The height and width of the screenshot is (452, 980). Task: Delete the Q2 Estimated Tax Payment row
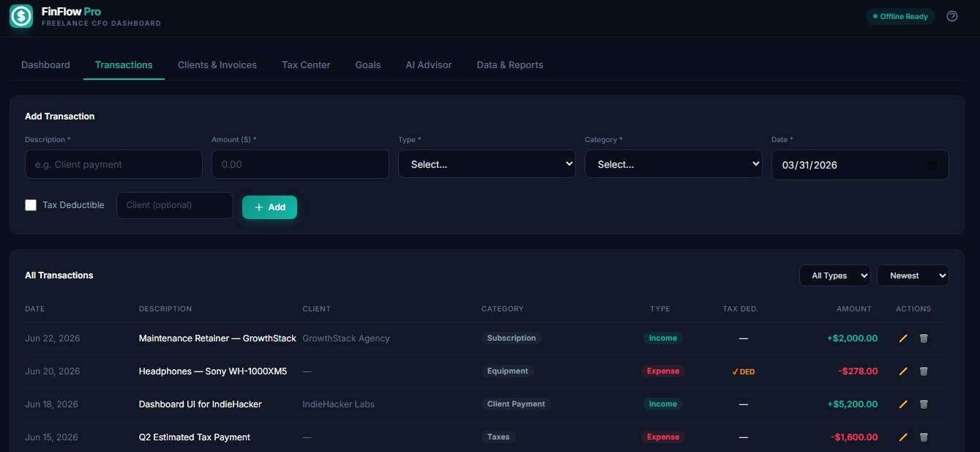click(924, 437)
